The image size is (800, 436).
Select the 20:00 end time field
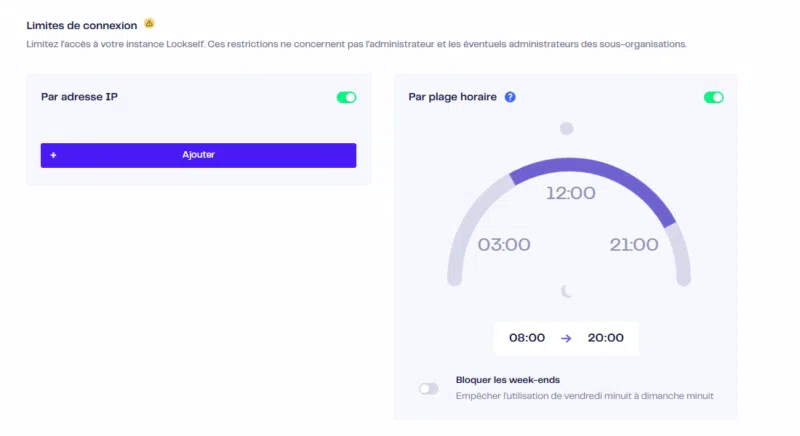[x=606, y=338]
